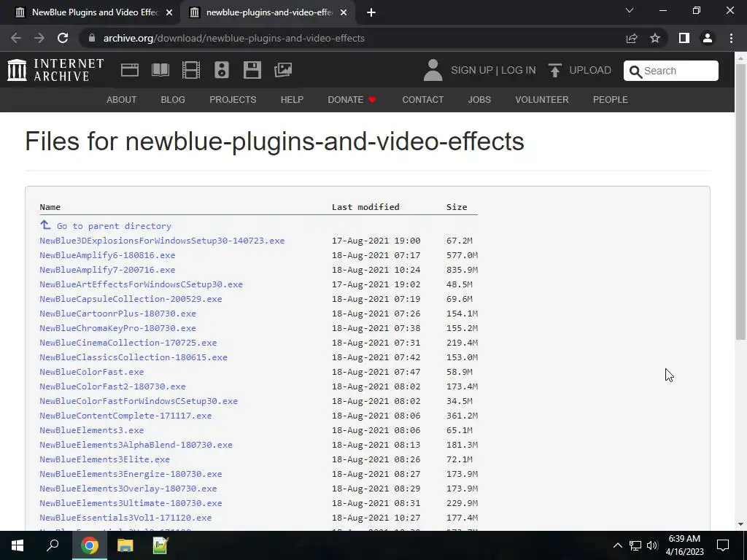Open Windows Start menu

coord(18,545)
